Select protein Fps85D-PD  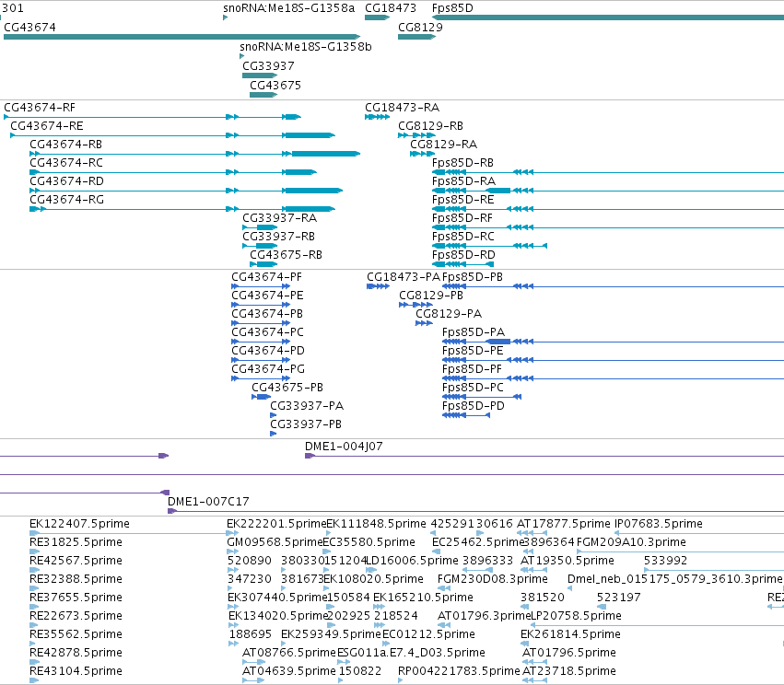point(466,415)
